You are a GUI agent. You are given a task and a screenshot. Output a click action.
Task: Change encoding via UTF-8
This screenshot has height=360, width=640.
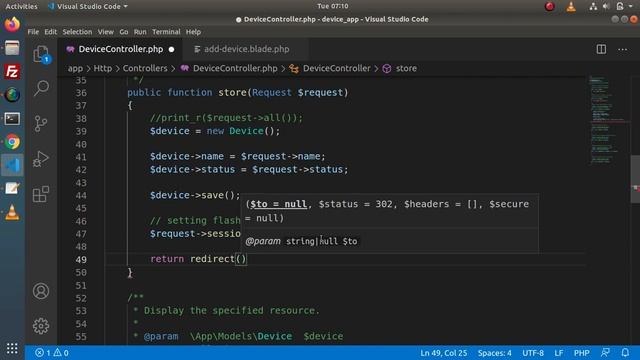pos(533,353)
